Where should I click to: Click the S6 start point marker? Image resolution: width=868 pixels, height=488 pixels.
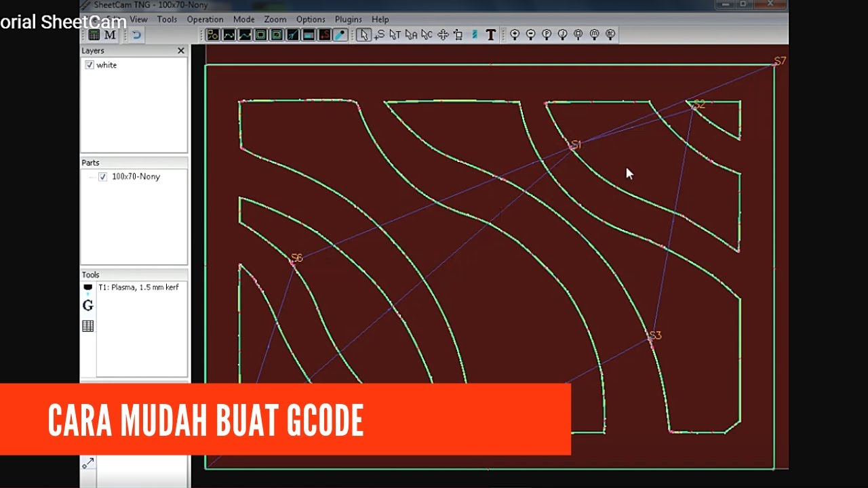tap(296, 258)
